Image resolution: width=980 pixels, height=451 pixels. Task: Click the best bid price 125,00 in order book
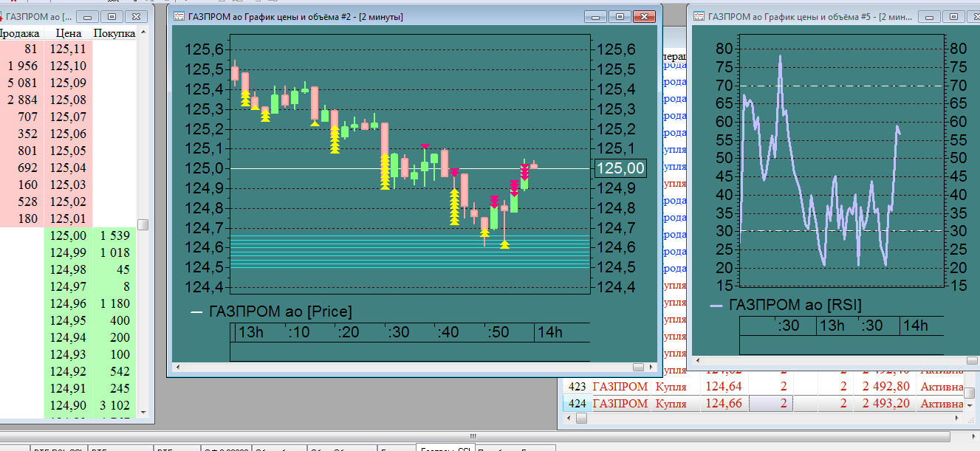point(69,236)
